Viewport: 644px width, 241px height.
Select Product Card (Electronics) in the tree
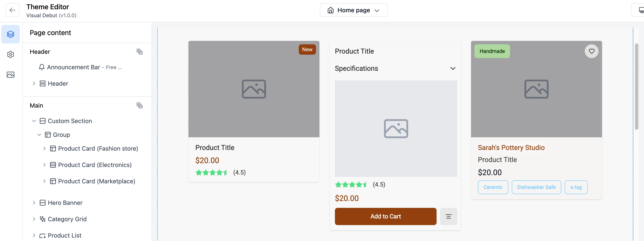[x=95, y=165]
